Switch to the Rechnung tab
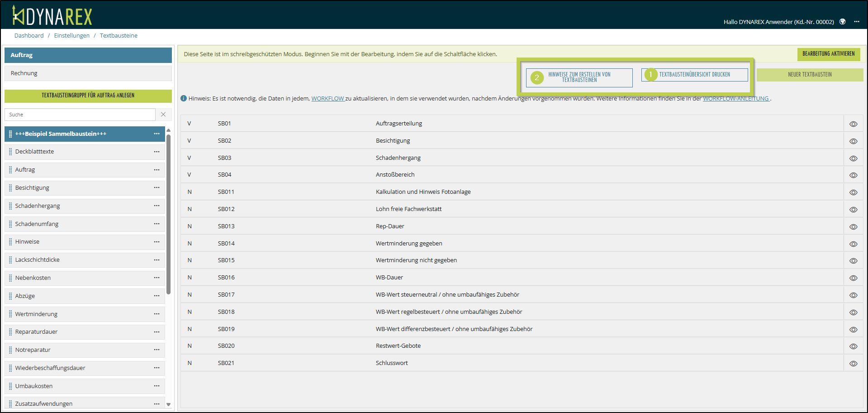The width and height of the screenshot is (868, 413). click(x=88, y=73)
